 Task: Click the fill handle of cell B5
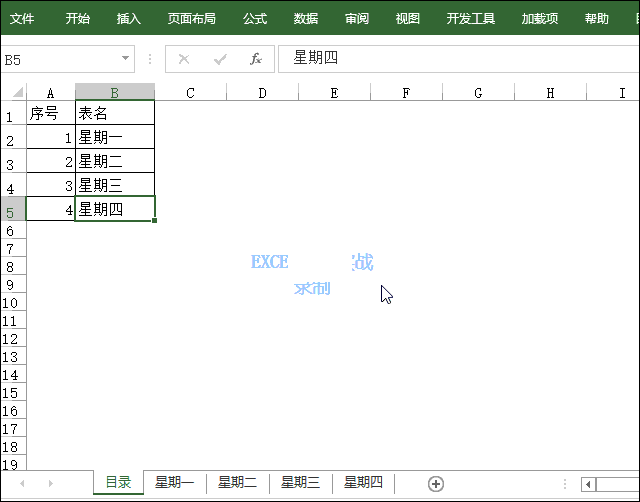154,220
